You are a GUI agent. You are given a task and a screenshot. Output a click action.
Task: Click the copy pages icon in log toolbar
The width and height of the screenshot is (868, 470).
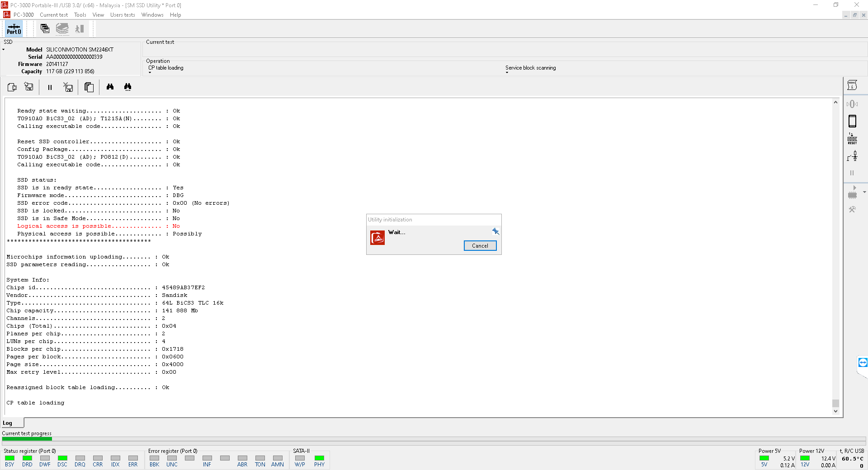coord(89,87)
